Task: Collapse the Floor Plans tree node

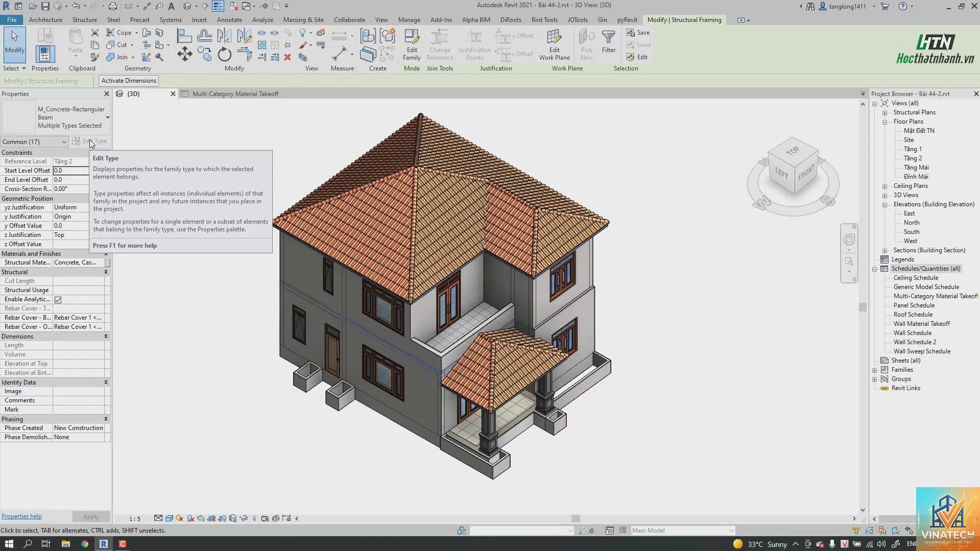Action: (x=885, y=122)
